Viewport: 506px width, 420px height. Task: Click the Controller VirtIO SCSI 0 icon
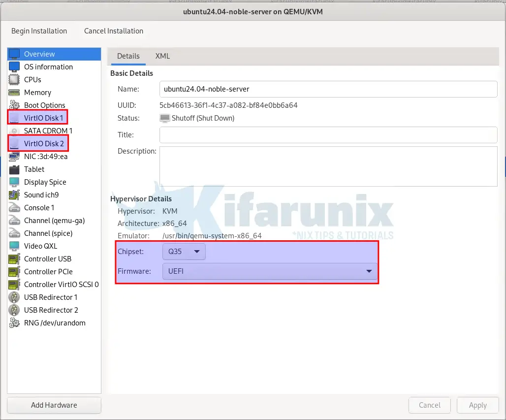click(14, 285)
